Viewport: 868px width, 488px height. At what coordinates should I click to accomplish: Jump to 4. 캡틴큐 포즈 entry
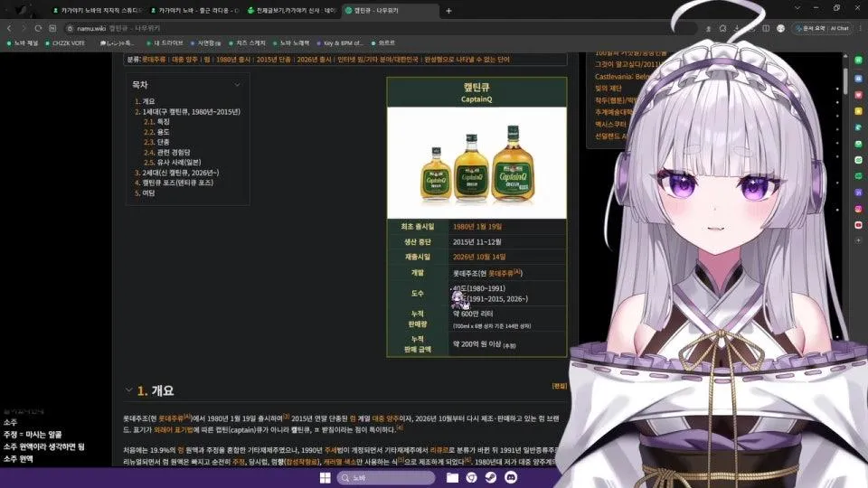click(174, 183)
